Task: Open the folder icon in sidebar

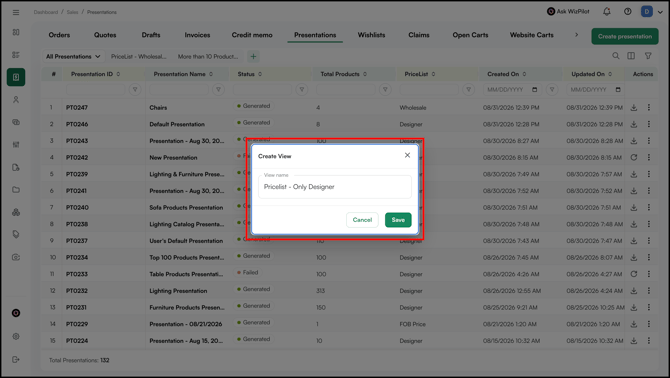Action: coord(16,190)
